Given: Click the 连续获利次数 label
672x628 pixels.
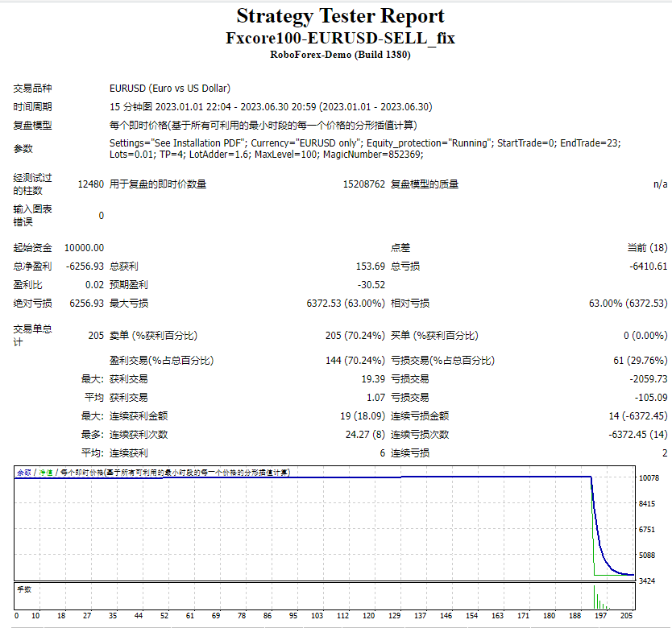Looking at the screenshot, I should pyautogui.click(x=139, y=435).
